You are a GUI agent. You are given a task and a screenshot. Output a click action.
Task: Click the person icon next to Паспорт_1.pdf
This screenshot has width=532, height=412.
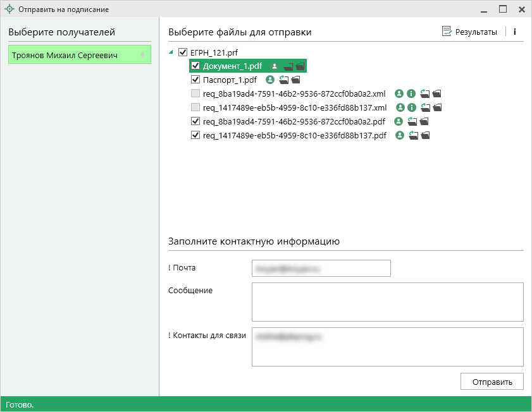(x=270, y=80)
